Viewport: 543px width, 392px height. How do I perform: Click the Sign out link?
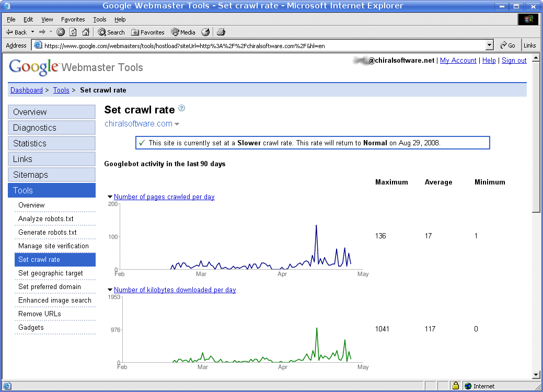(x=514, y=60)
